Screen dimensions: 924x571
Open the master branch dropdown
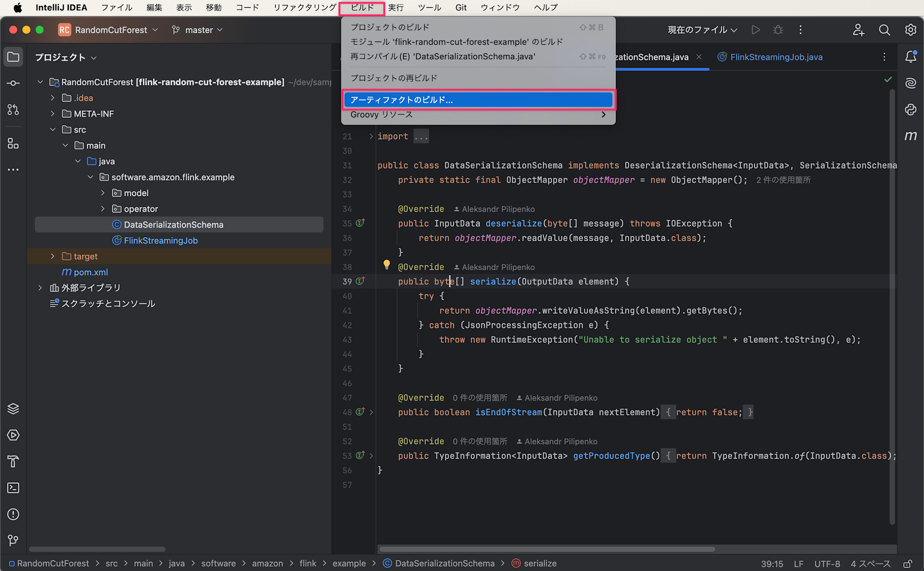tap(198, 30)
